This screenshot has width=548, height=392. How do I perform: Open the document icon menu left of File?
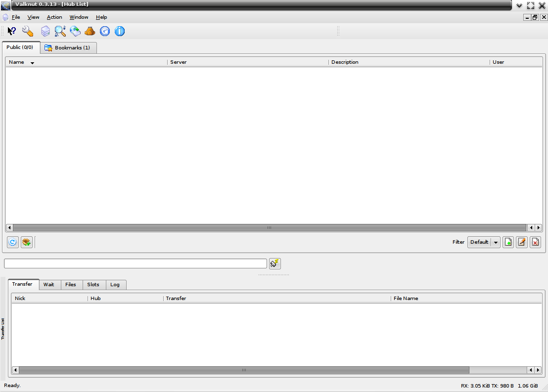pyautogui.click(x=5, y=17)
